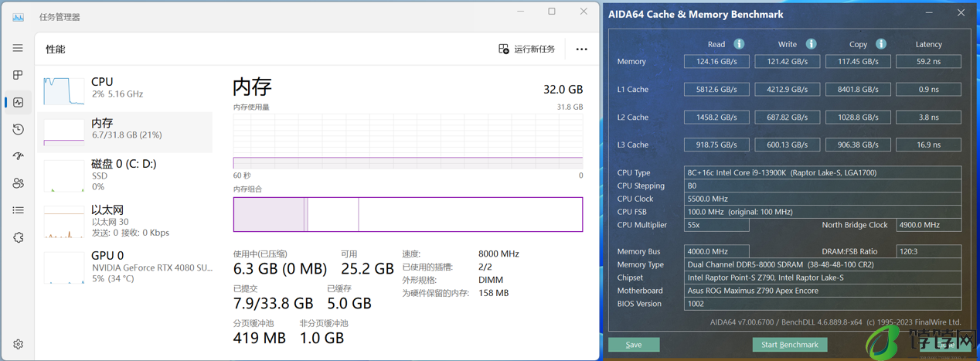The image size is (980, 361).
Task: Select the Performance page icon in sidebar
Action: coord(18,102)
